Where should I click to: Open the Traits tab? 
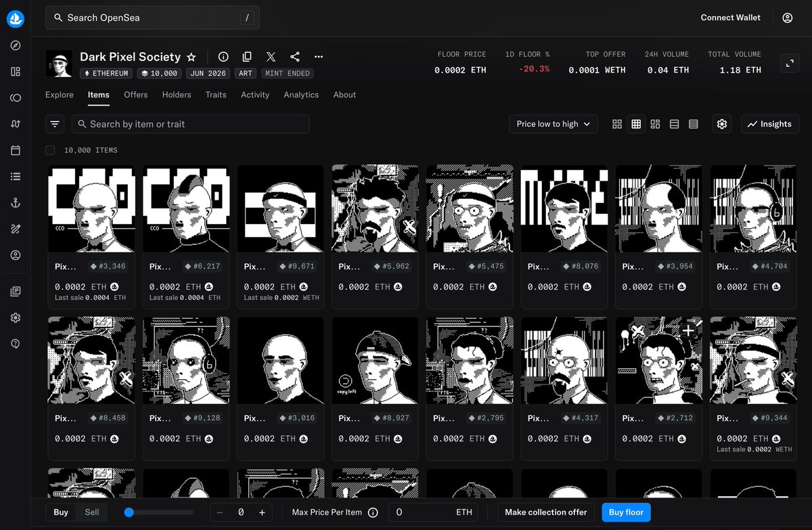coord(216,95)
